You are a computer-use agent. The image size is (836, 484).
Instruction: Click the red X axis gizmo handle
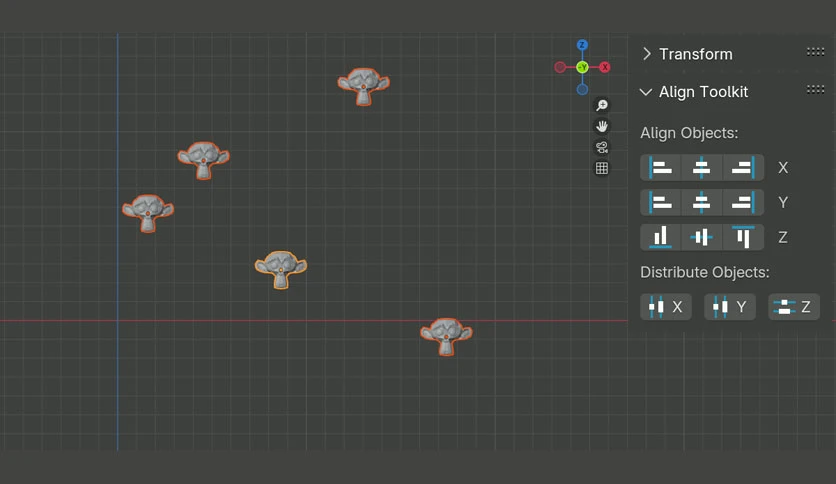605,67
